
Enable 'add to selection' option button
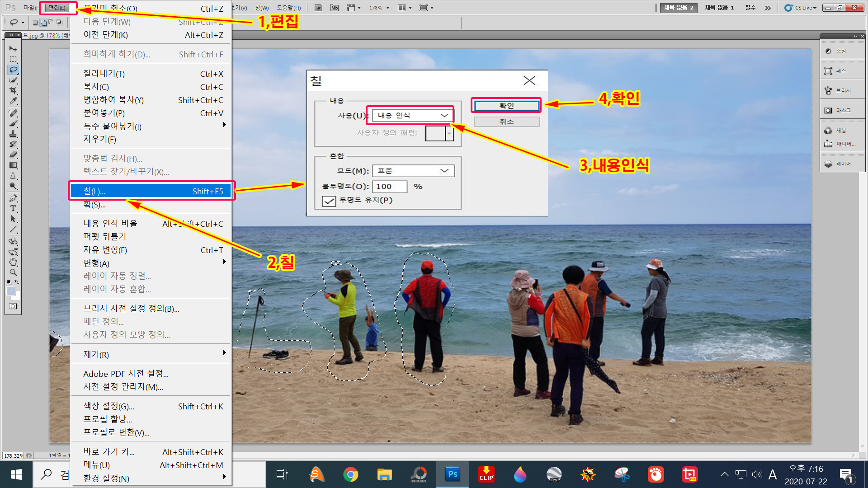[43, 22]
